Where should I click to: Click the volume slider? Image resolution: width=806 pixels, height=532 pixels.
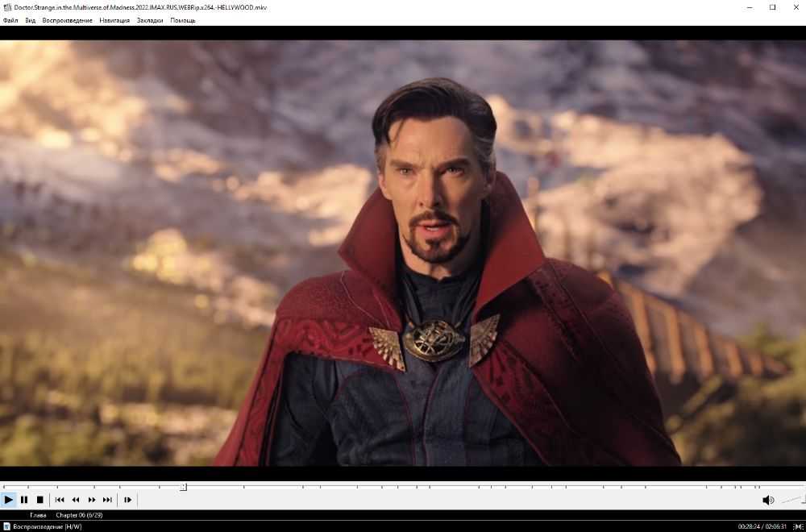pos(792,500)
